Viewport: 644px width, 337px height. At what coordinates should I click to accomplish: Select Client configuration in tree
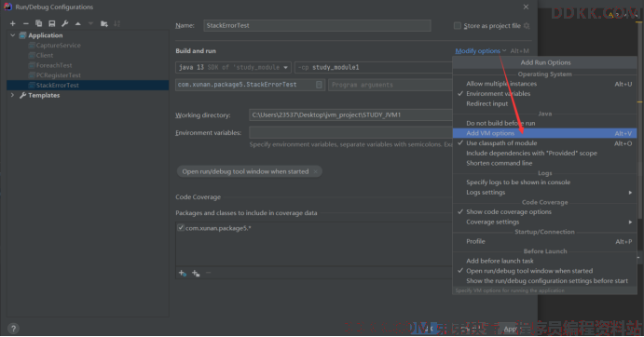45,56
